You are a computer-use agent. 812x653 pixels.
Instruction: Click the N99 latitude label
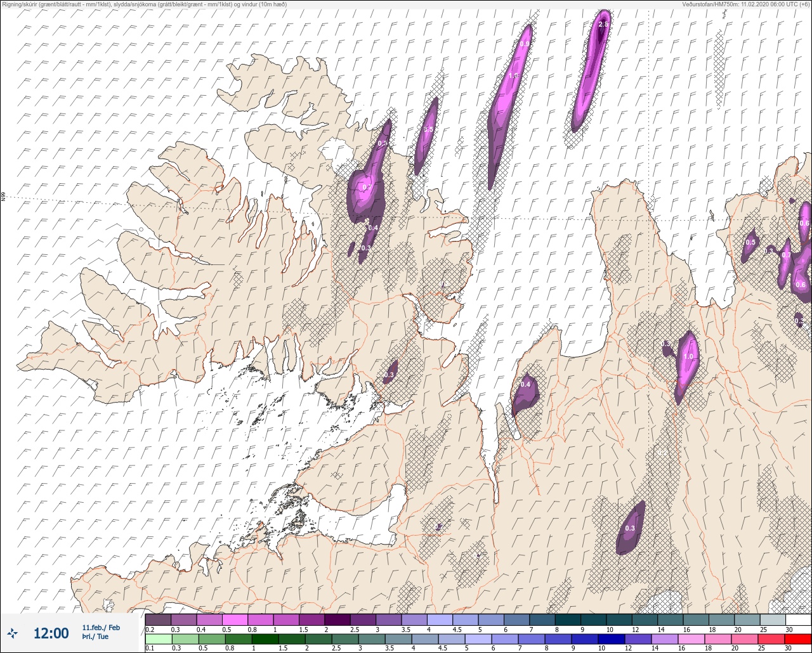[x=3, y=197]
